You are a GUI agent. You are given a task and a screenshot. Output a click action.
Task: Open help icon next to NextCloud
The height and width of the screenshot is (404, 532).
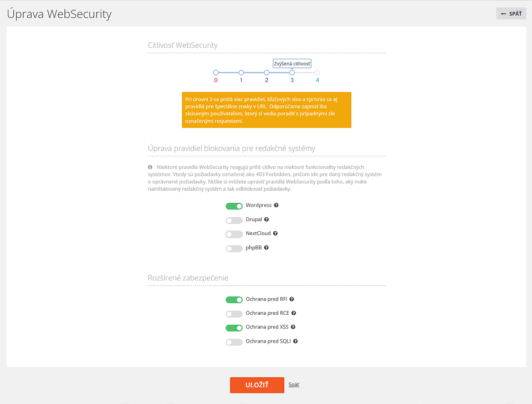click(275, 233)
